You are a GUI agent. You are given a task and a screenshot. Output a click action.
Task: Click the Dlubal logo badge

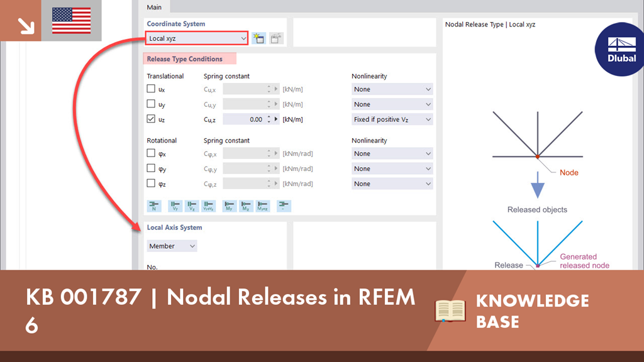(619, 49)
